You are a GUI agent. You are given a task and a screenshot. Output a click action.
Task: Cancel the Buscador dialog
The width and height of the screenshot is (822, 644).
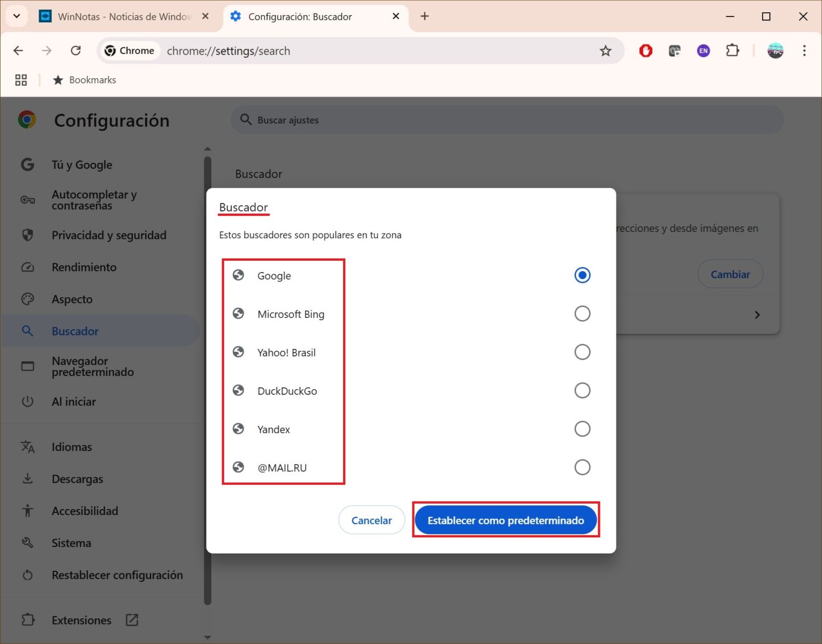[x=371, y=520]
